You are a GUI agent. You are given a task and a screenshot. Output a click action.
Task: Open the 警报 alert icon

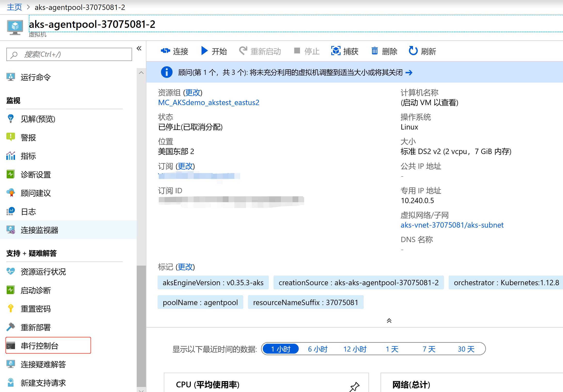point(11,137)
